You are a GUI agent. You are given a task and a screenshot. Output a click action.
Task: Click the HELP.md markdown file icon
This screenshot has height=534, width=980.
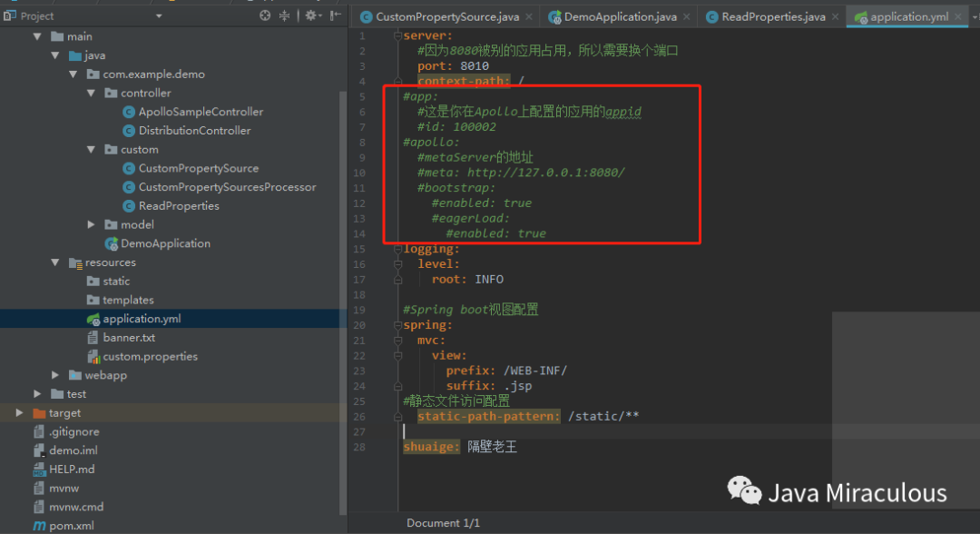pos(39,469)
